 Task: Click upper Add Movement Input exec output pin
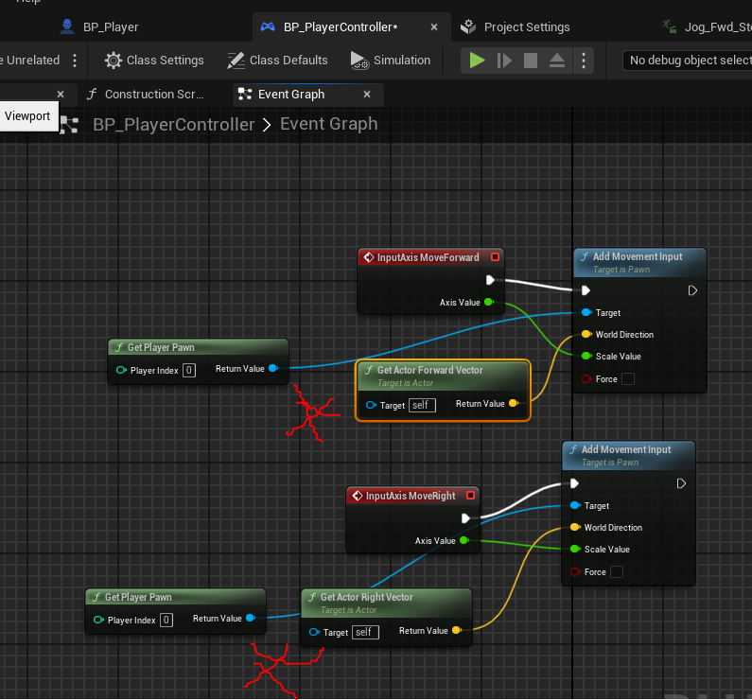[692, 290]
